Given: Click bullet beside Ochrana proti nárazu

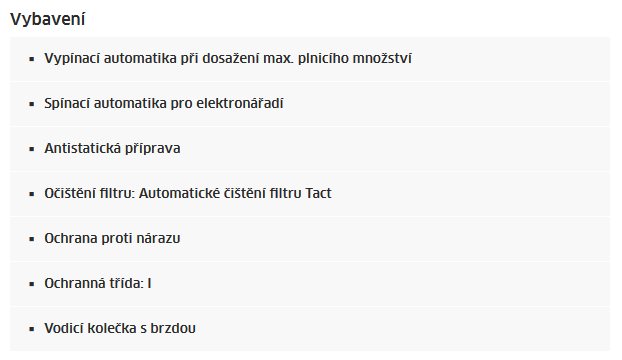Looking at the screenshot, I should click(32, 239).
